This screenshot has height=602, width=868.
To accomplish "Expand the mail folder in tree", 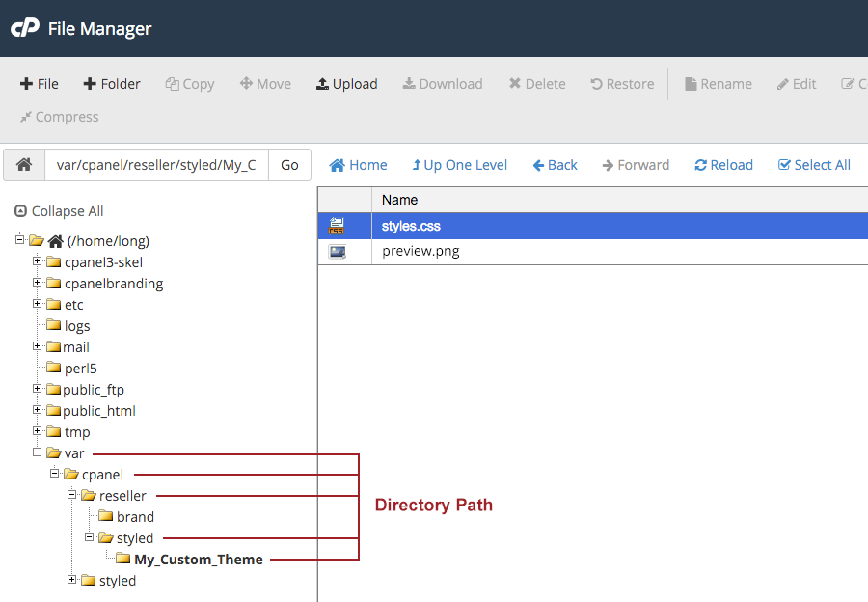I will (x=38, y=346).
